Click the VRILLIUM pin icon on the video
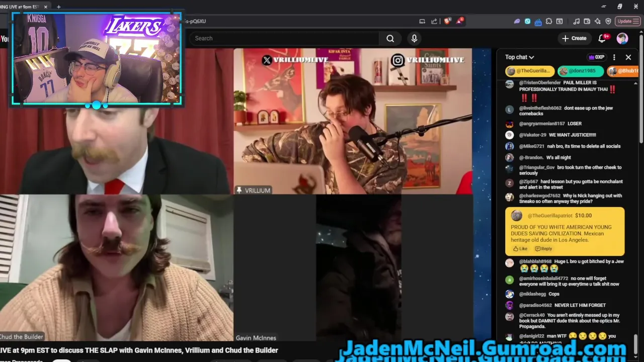Viewport: 644px width, 362px height. [239, 190]
